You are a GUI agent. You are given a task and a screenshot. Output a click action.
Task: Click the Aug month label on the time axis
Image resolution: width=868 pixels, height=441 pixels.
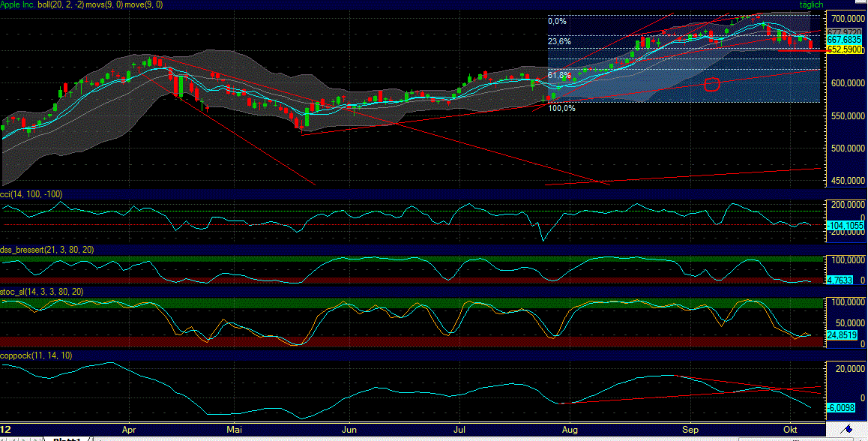569,430
